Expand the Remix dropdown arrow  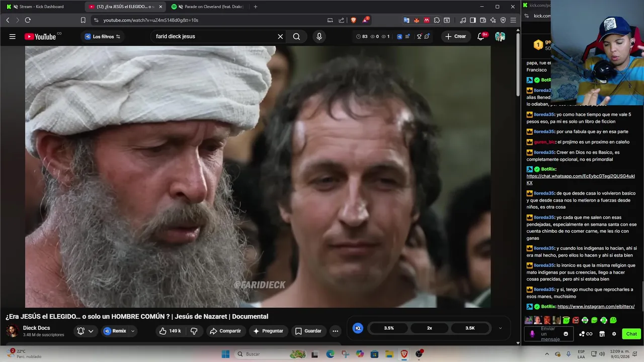pos(133,331)
